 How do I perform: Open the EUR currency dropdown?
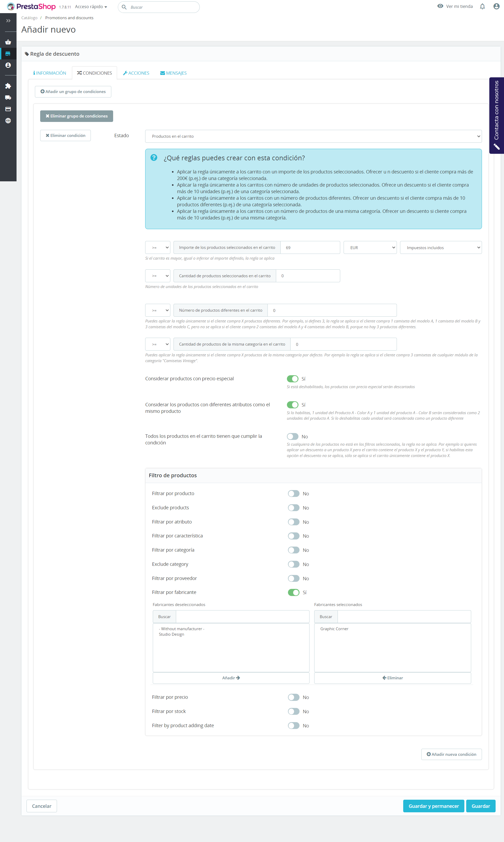tap(370, 248)
